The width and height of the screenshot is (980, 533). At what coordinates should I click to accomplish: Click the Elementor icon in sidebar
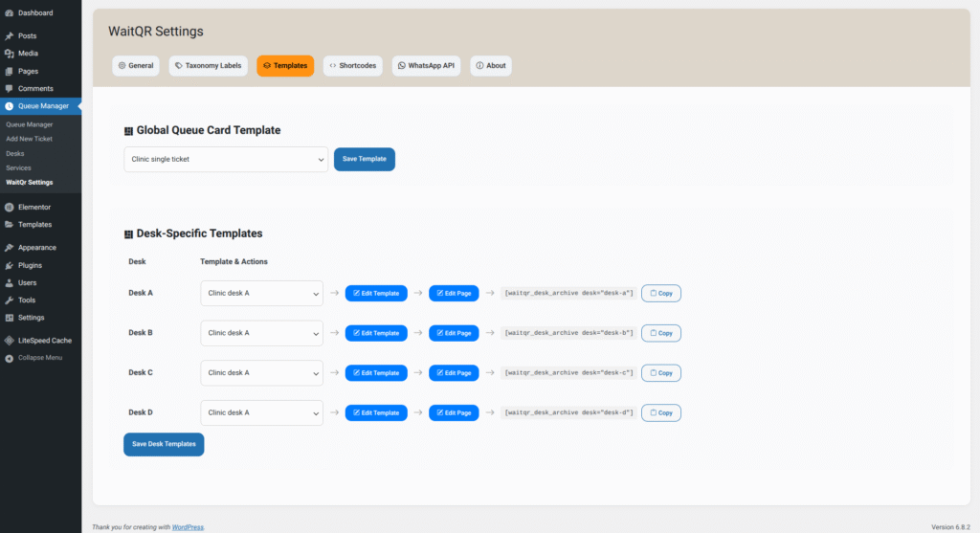(10, 207)
